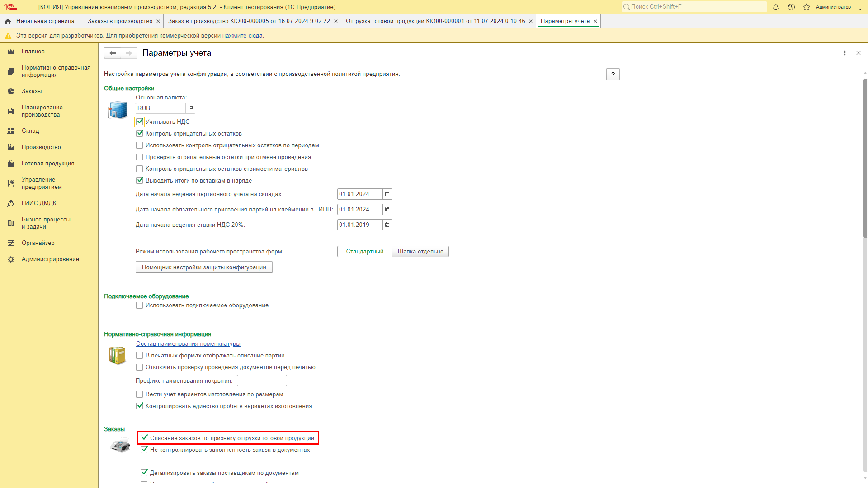Open Управление предприятием sidebar section
Viewport: 868px width, 488px height.
[x=49, y=183]
